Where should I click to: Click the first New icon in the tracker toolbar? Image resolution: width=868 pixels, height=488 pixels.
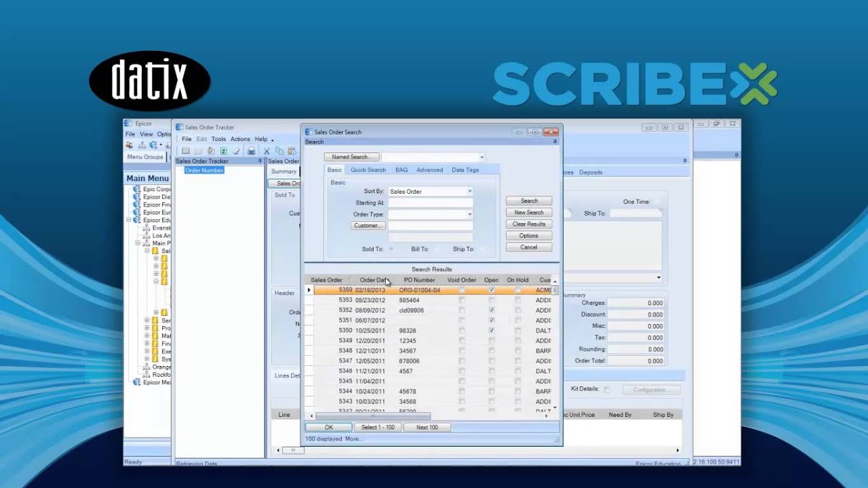[186, 151]
